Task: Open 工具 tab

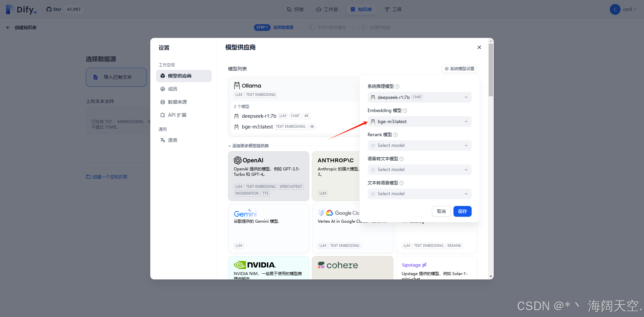Action: [393, 9]
